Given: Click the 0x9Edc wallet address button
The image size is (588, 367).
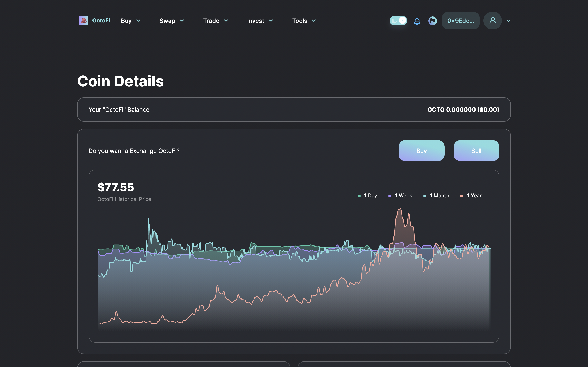Looking at the screenshot, I should pos(460,21).
